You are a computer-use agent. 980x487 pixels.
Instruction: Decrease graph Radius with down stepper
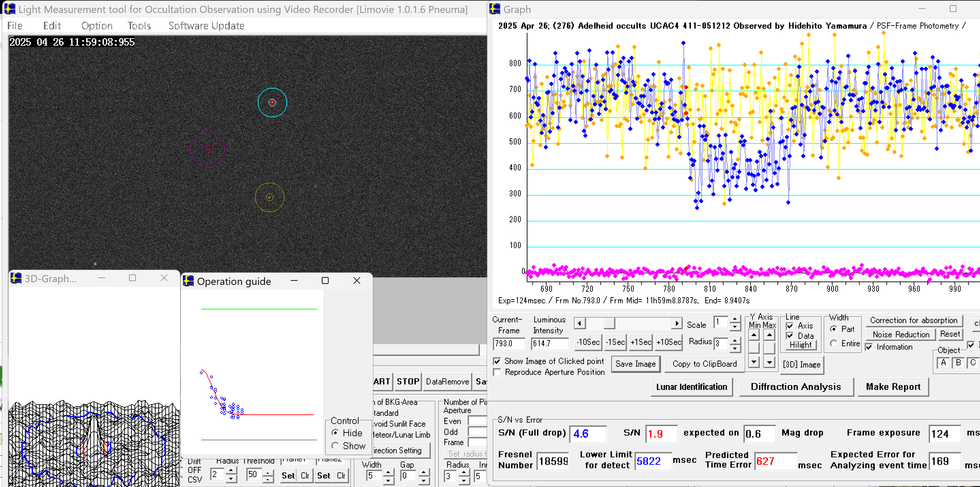click(x=735, y=348)
